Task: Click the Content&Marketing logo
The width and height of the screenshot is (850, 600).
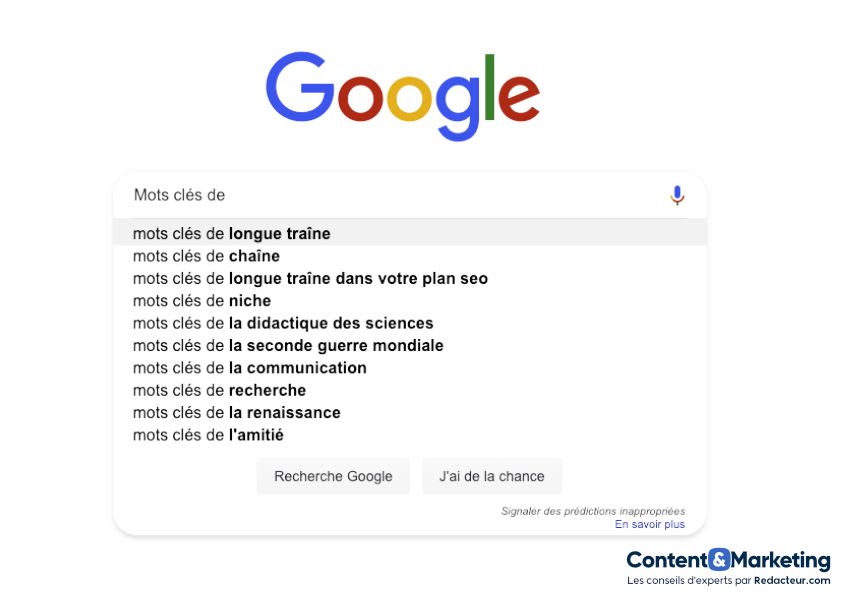Action: click(727, 562)
